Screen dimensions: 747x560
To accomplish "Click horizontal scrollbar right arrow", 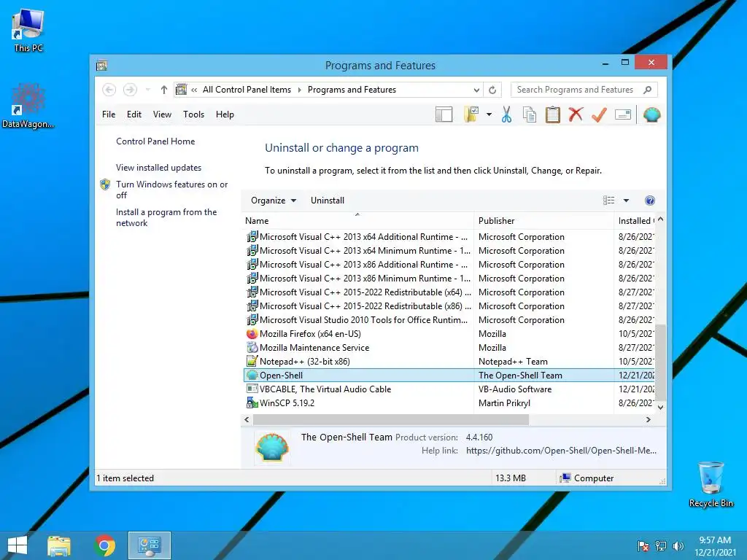I will [648, 419].
